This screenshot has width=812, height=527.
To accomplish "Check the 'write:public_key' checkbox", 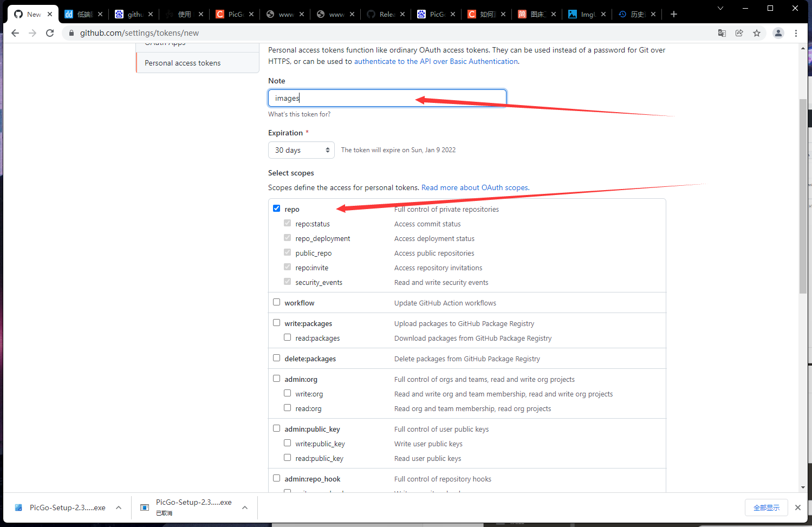I will point(288,443).
